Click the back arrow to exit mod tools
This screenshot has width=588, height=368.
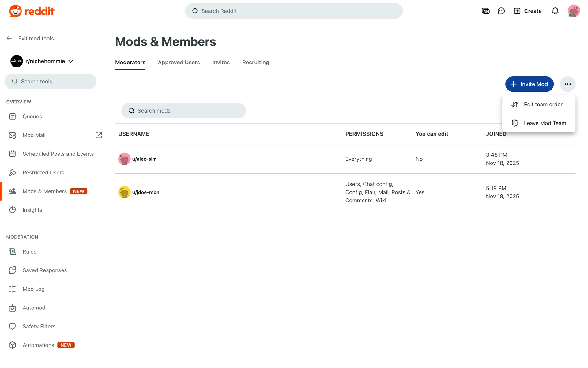coord(9,38)
